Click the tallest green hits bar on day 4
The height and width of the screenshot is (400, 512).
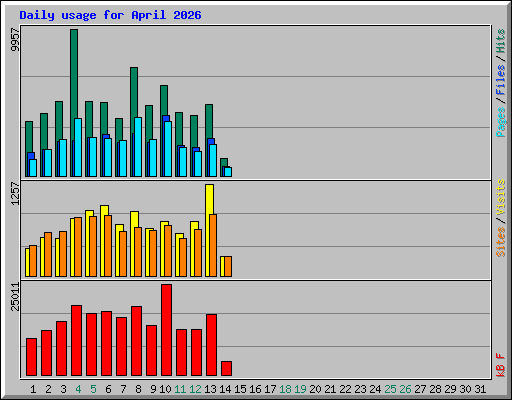pyautogui.click(x=74, y=73)
